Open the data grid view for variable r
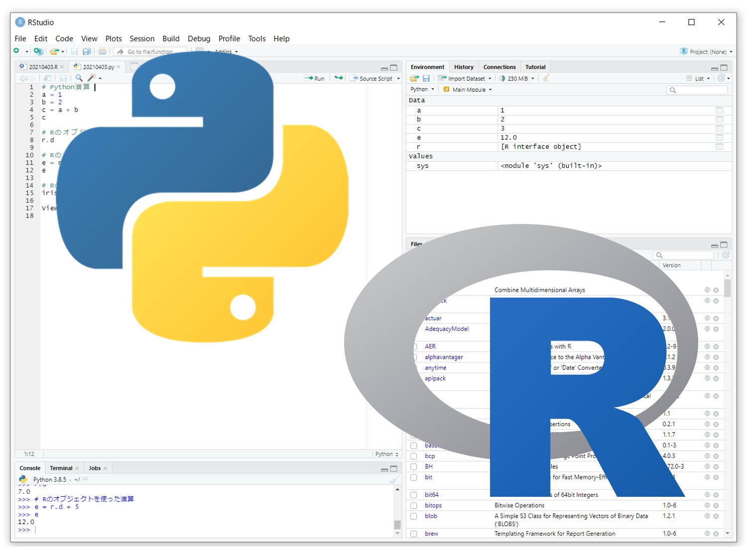Image resolution: width=747 pixels, height=560 pixels. coord(719,146)
